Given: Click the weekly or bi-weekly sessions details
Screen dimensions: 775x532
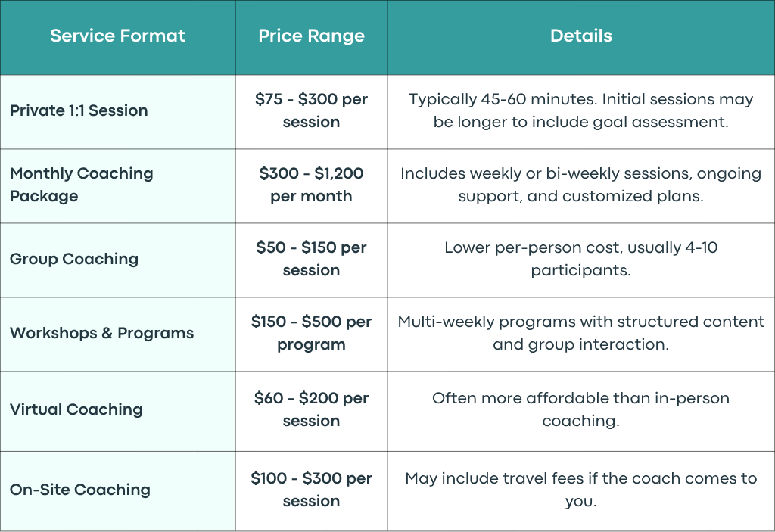Looking at the screenshot, I should pyautogui.click(x=580, y=185).
